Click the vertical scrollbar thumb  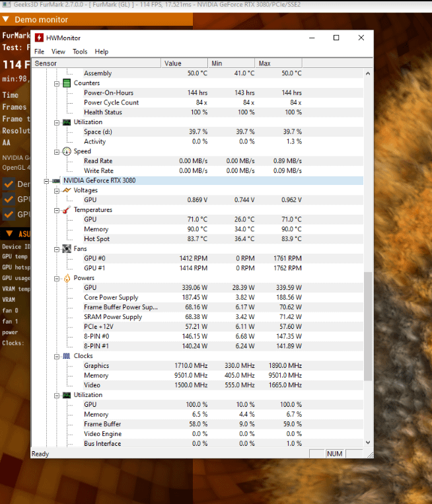point(368,326)
